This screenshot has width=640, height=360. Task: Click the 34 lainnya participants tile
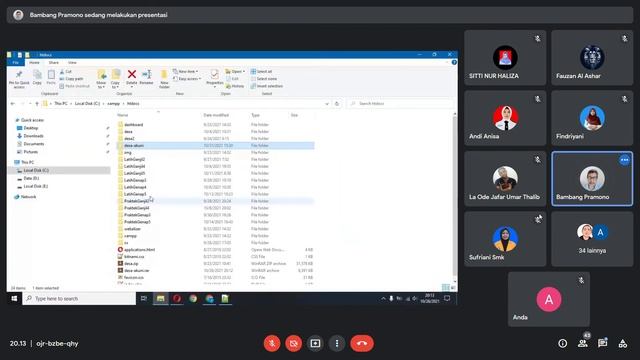click(592, 239)
